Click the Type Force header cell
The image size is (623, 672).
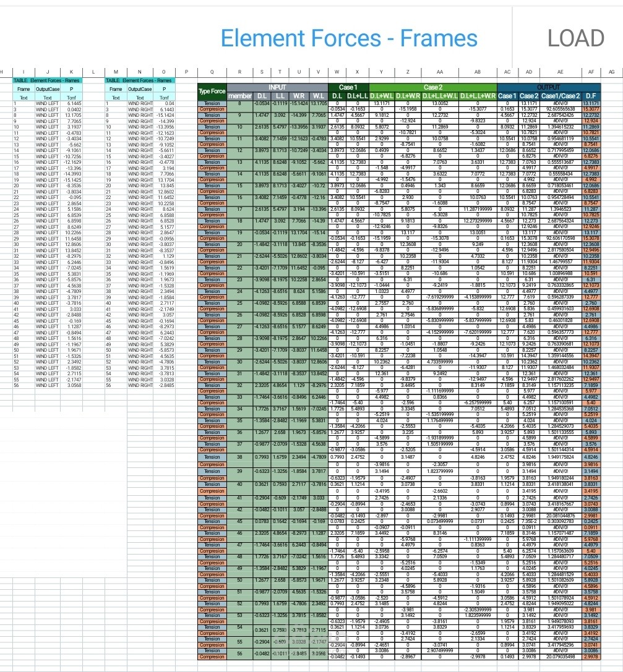tap(212, 91)
